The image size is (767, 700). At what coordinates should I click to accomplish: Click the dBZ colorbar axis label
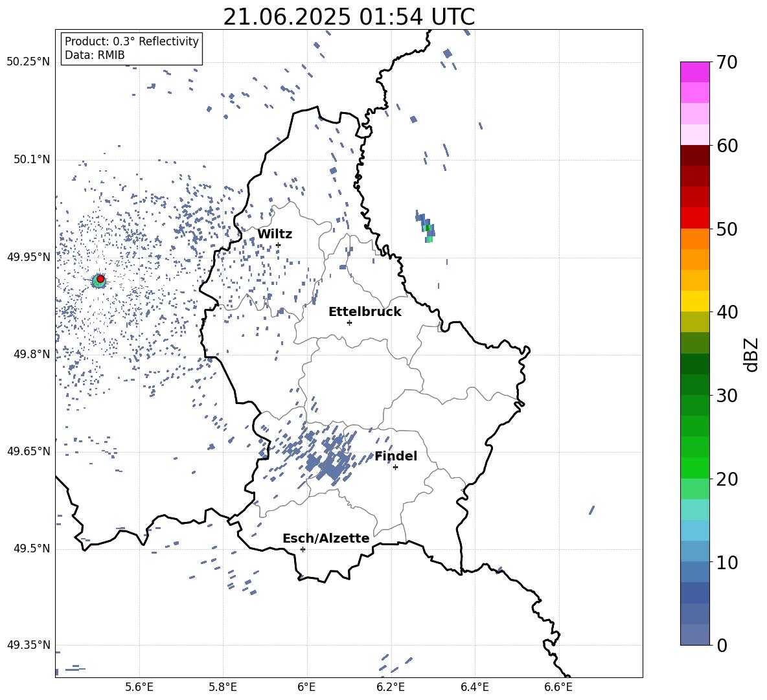coord(752,354)
